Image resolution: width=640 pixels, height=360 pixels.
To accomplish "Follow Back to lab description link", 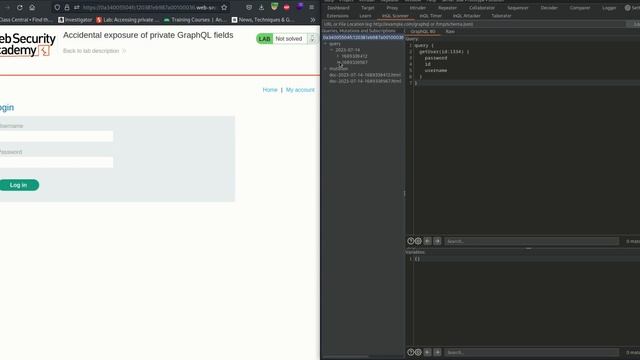I will [94, 51].
